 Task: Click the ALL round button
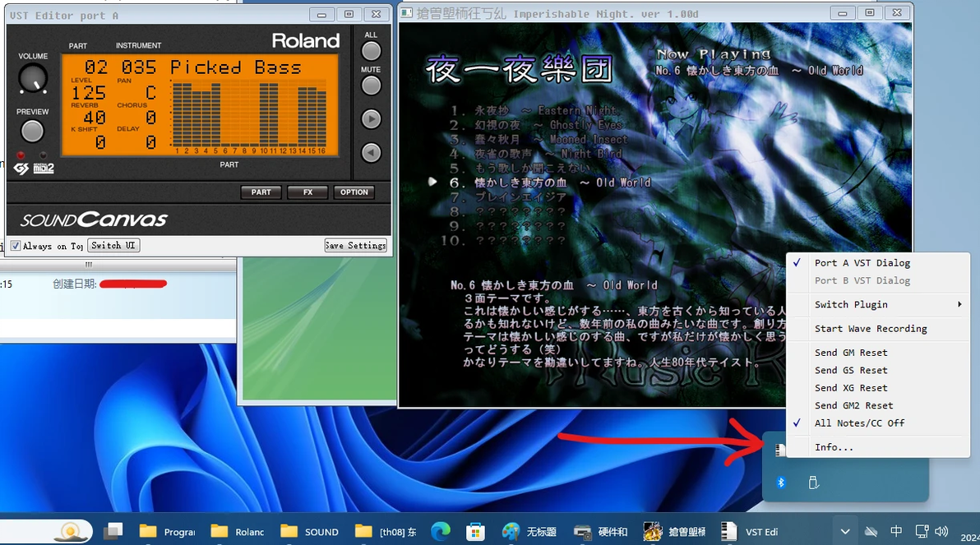tap(371, 51)
